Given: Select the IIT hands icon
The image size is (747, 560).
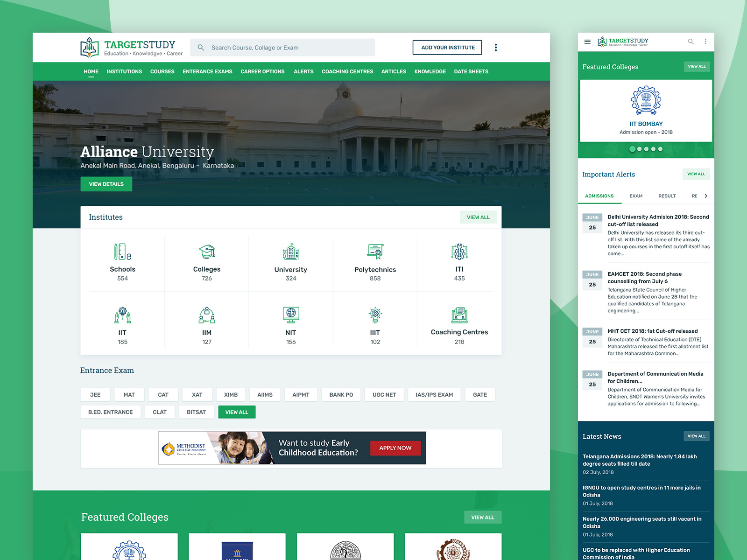Looking at the screenshot, I should tap(122, 315).
